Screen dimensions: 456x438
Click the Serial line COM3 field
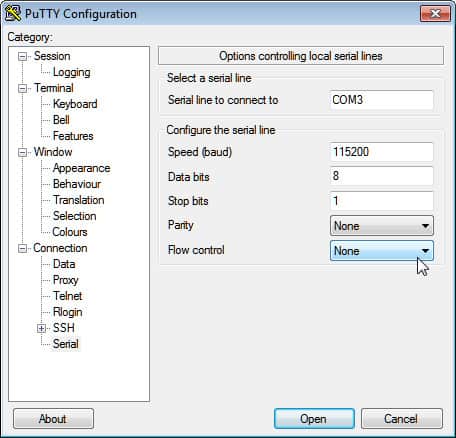tap(382, 100)
